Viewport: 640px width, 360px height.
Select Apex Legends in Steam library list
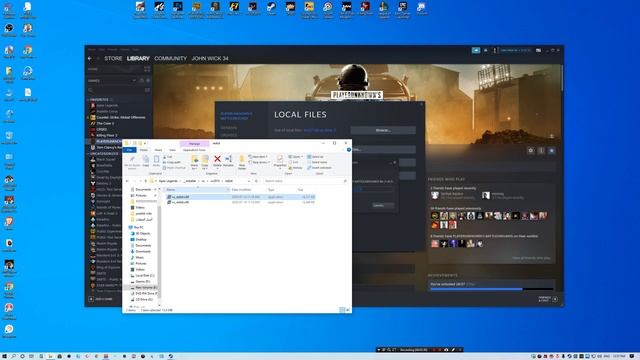click(107, 105)
